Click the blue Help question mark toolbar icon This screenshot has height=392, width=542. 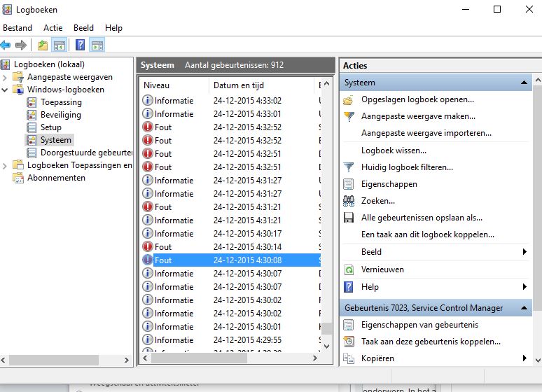pyautogui.click(x=80, y=45)
